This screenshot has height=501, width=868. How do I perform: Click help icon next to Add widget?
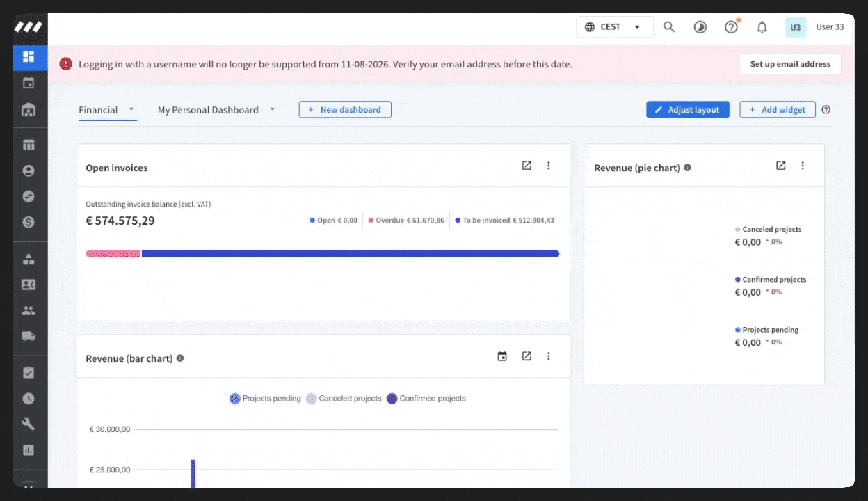826,109
